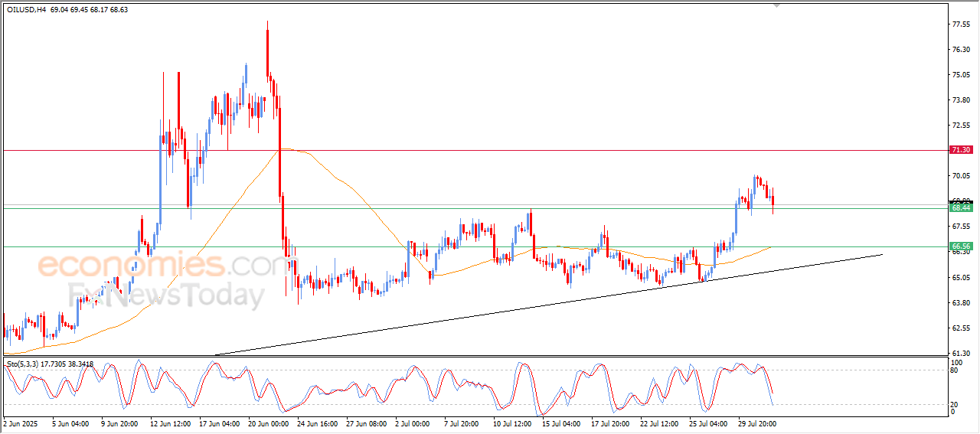Click the 67.55 price axis label
The height and width of the screenshot is (434, 980).
(x=961, y=227)
